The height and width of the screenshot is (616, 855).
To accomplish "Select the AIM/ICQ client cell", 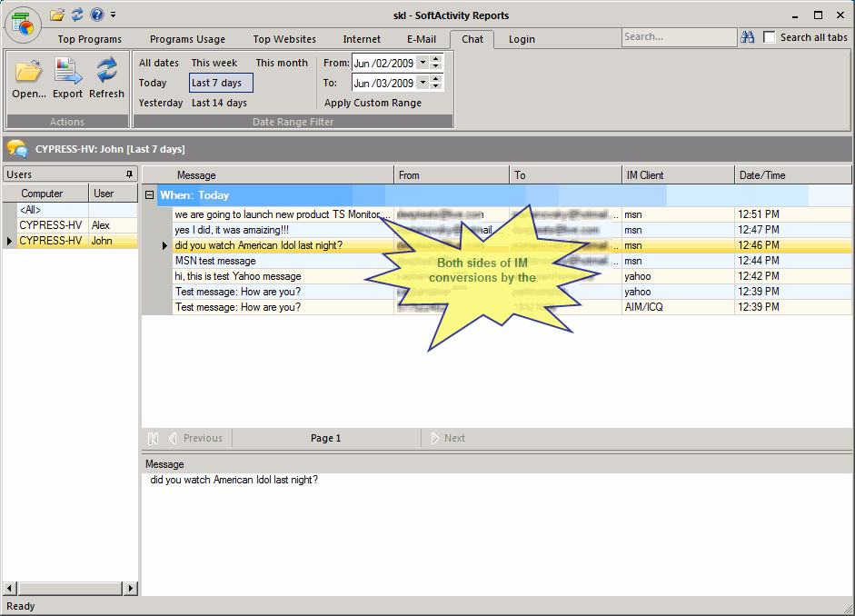I will point(679,307).
